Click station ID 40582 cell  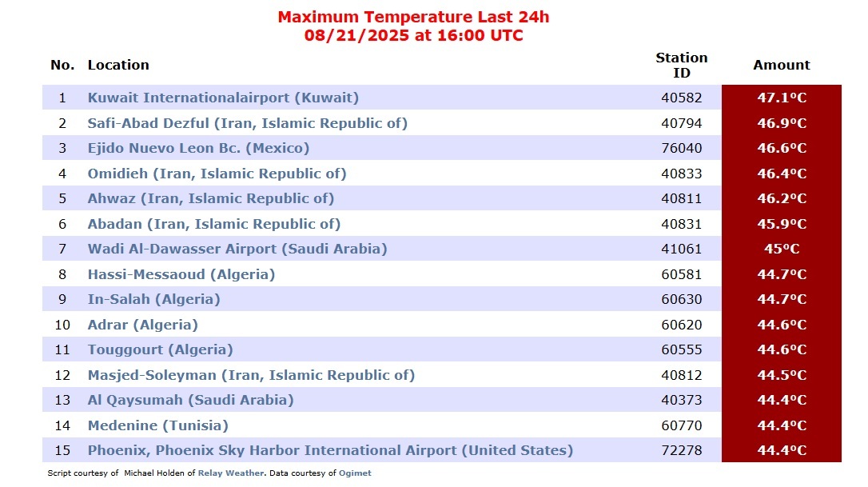tap(682, 98)
